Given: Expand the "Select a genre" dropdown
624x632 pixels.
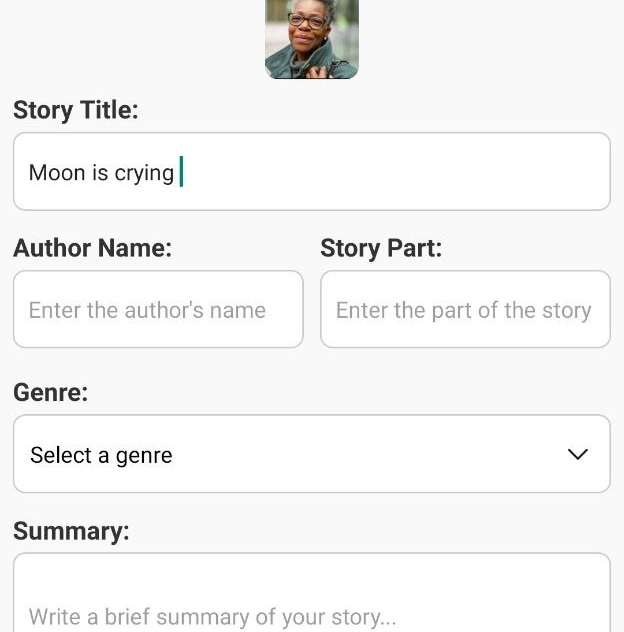Looking at the screenshot, I should click(x=312, y=454).
